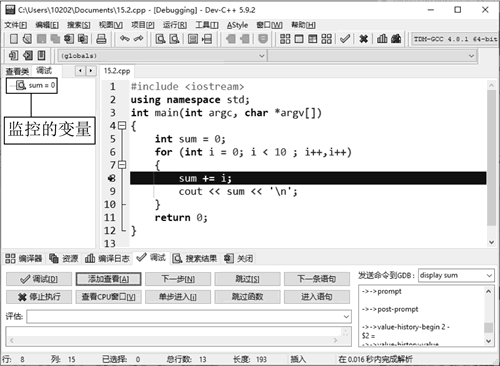Switch to the 搜索结果 bottom tab
Image resolution: width=500 pixels, height=366 pixels.
pos(195,258)
